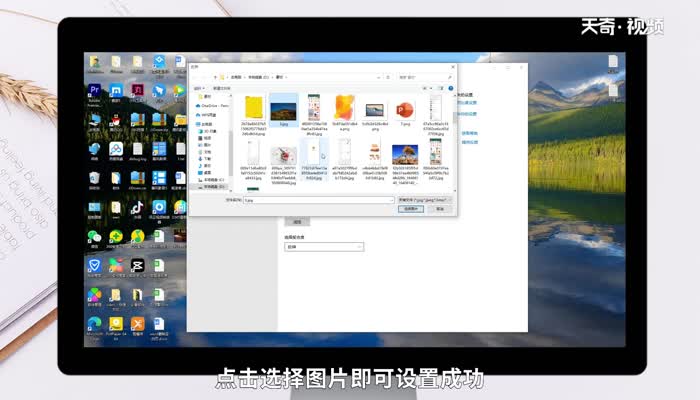Open the file type filter dropdown
Screen dimensions: 700x400
(x=425, y=200)
